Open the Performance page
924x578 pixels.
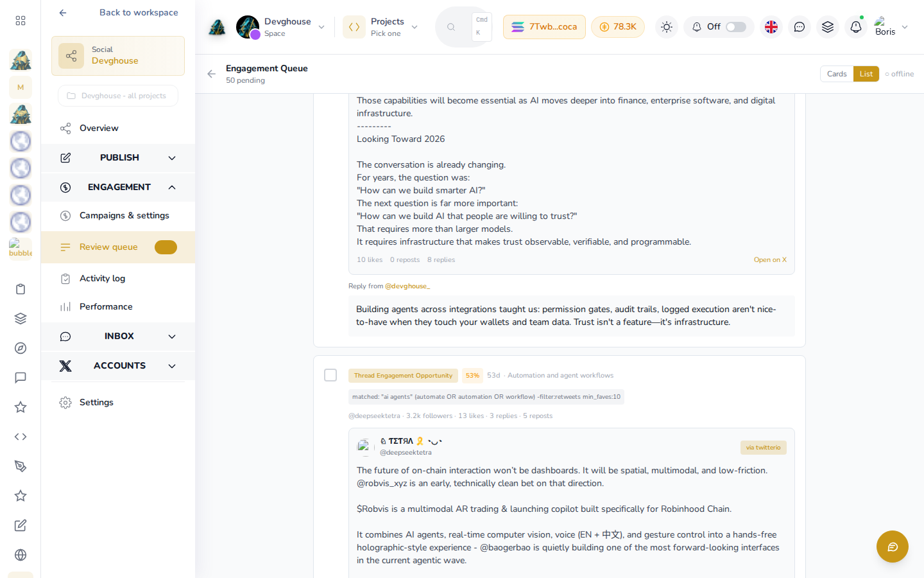[x=118, y=307]
